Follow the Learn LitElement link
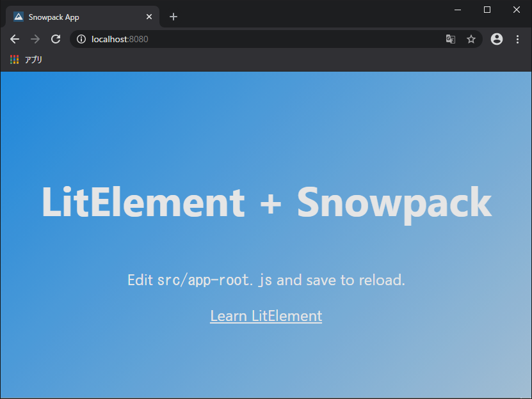 tap(266, 316)
